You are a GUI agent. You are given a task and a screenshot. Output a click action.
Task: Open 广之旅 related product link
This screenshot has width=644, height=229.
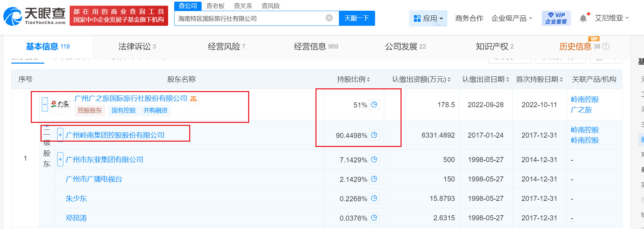581,110
